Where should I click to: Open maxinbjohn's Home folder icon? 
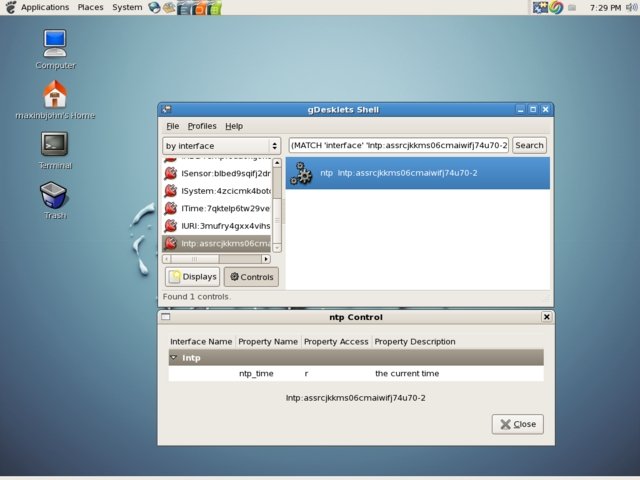coord(55,95)
